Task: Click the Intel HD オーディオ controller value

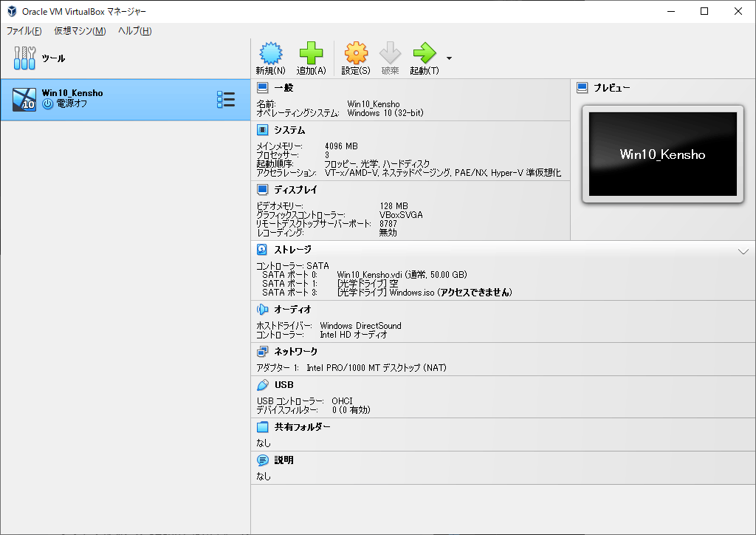Action: (354, 335)
